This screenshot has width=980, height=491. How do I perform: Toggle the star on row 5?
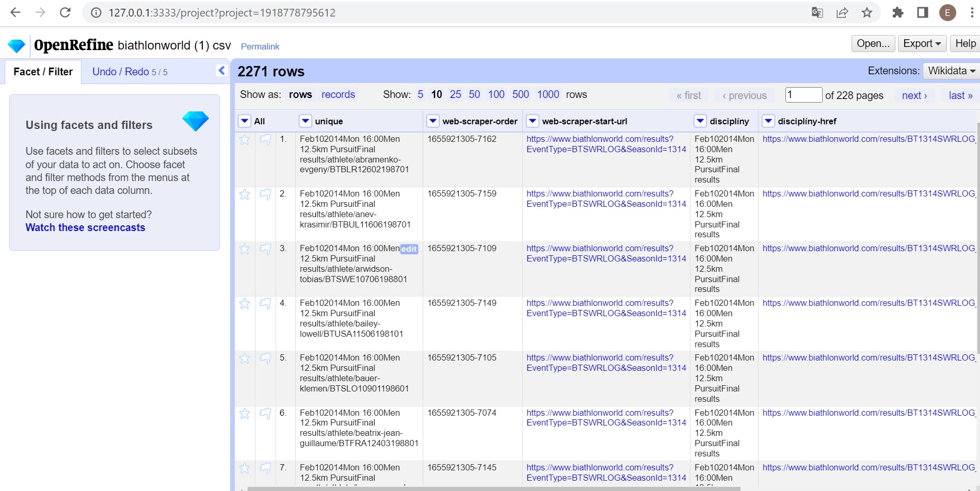pos(245,358)
